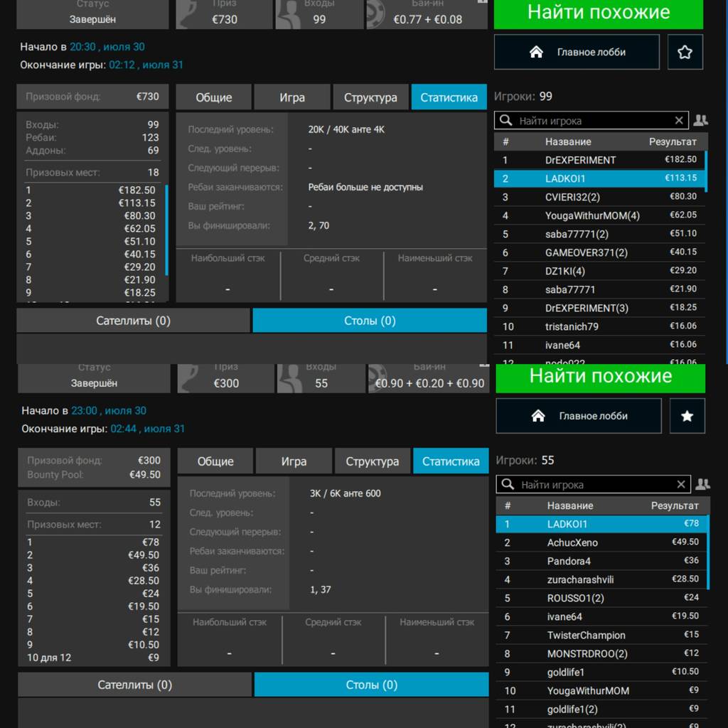Show Сателлиты (0) in the €300 tournament
Viewport: 728px width, 728px height.
134,685
